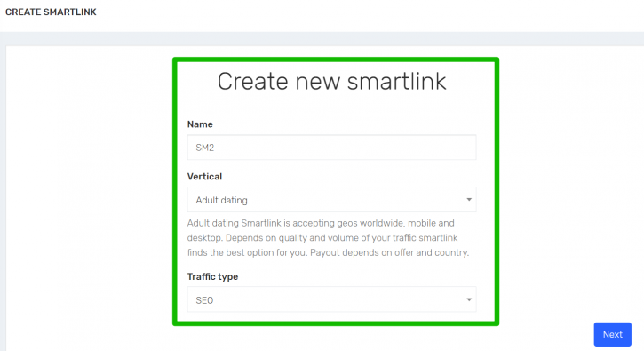
Task: Click the line mentioning Payout depends on offer
Action: tap(328, 252)
